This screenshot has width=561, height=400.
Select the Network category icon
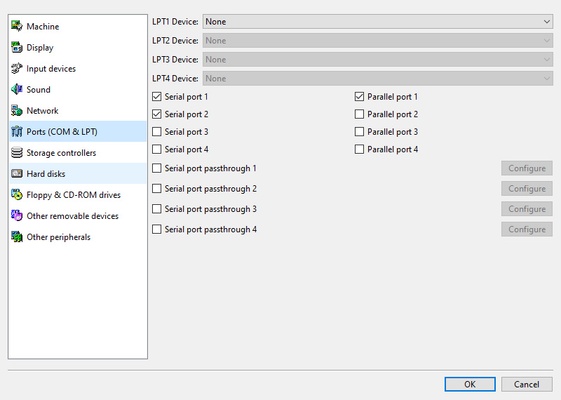pyautogui.click(x=17, y=111)
